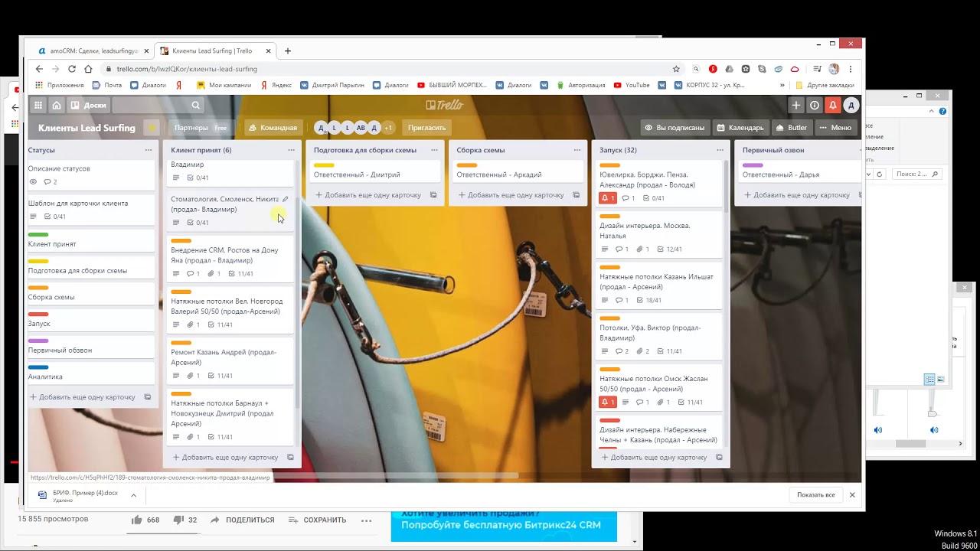Open list actions for Клиент принят list
The image size is (980, 551).
(x=291, y=150)
